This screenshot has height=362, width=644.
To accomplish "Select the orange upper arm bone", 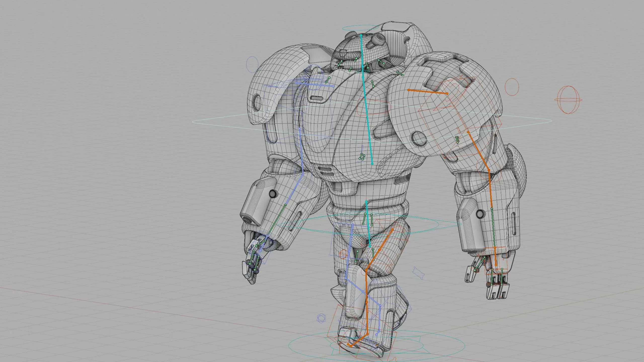I will (x=478, y=150).
